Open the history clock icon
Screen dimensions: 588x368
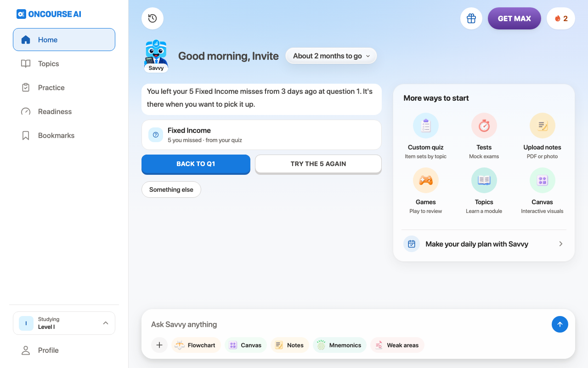pos(153,18)
